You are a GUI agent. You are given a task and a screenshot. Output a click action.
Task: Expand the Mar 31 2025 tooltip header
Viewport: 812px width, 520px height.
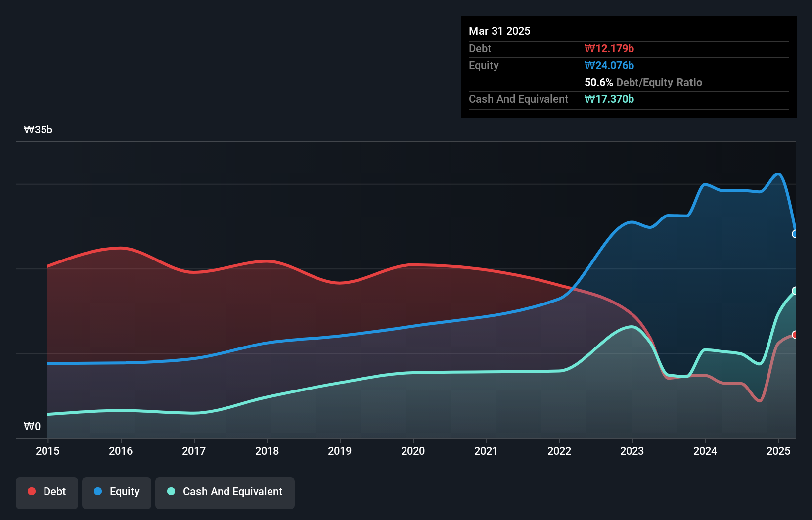[499, 31]
